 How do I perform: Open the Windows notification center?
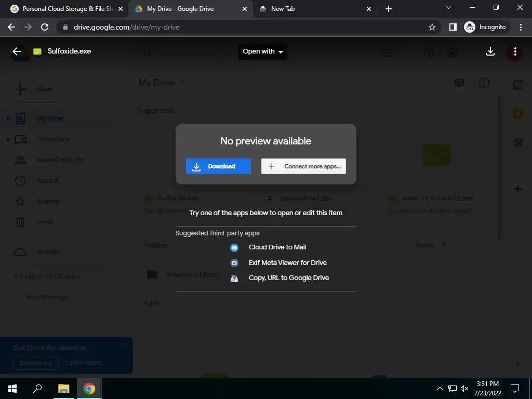click(x=515, y=389)
